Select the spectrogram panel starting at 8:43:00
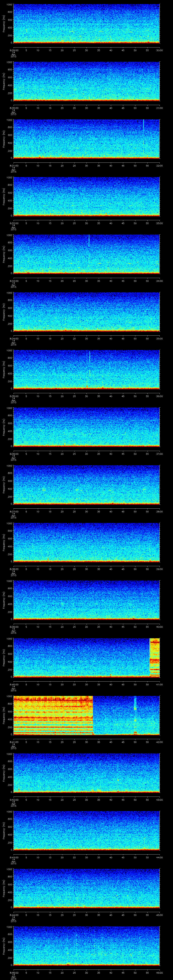173x980 pixels. pos(86,831)
